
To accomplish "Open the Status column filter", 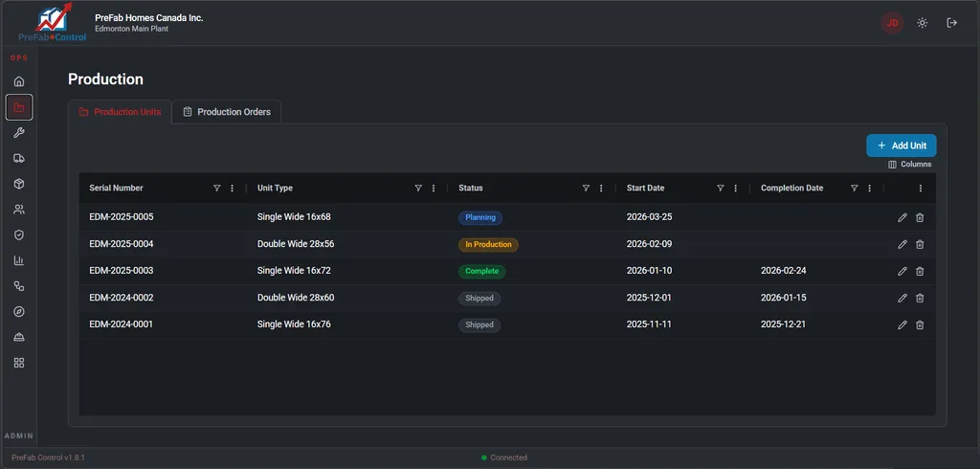I will (x=586, y=189).
